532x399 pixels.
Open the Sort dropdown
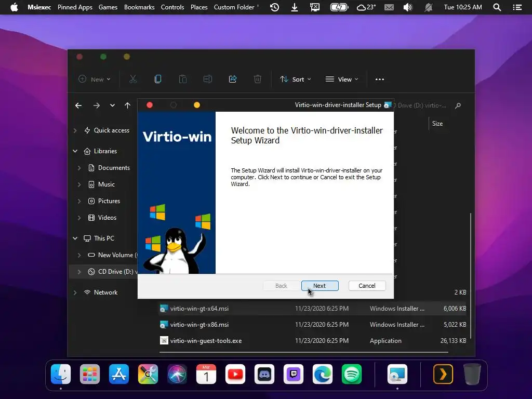coord(295,79)
